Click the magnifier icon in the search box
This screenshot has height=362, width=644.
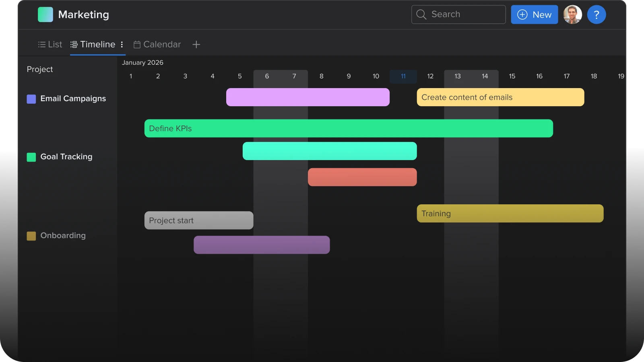(421, 14)
